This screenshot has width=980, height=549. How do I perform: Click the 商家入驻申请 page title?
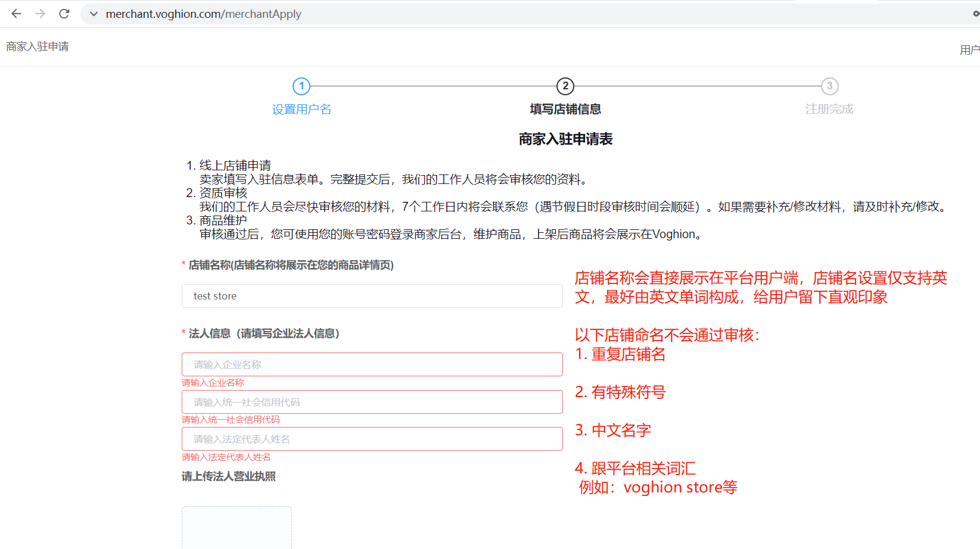37,46
